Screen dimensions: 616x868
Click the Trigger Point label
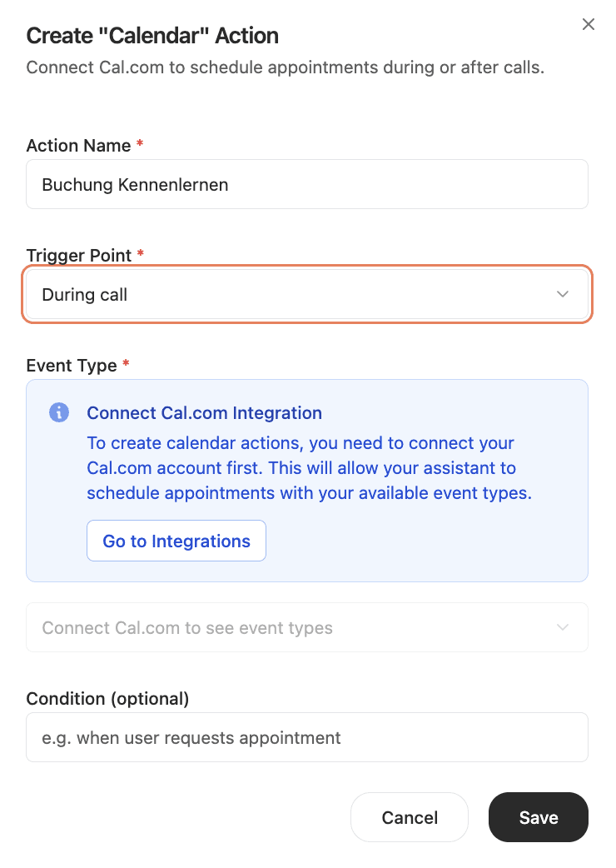click(79, 256)
